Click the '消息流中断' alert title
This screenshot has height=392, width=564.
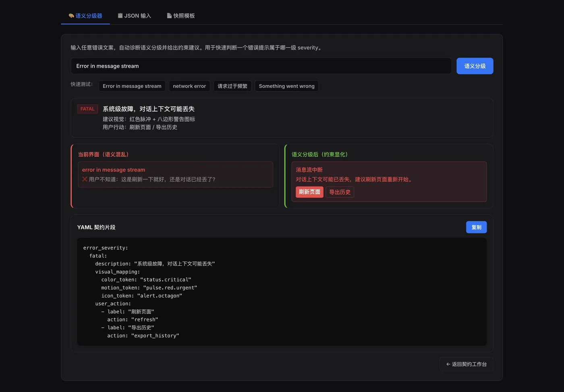click(x=309, y=170)
